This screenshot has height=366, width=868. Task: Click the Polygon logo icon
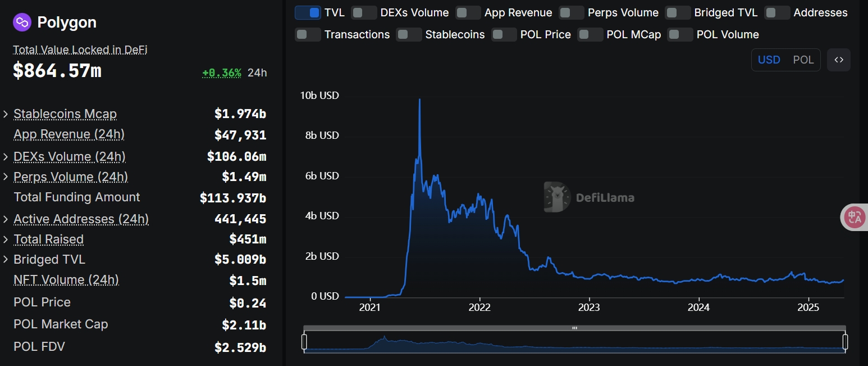22,22
